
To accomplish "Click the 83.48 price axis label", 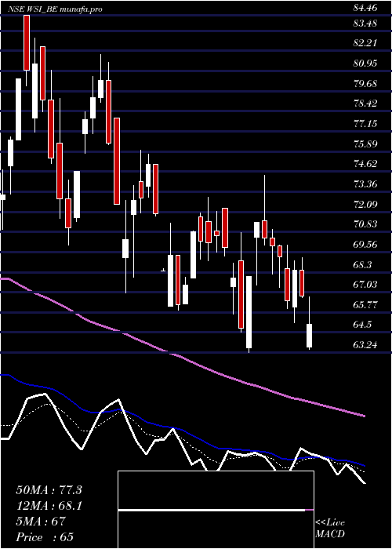I will (365, 24).
